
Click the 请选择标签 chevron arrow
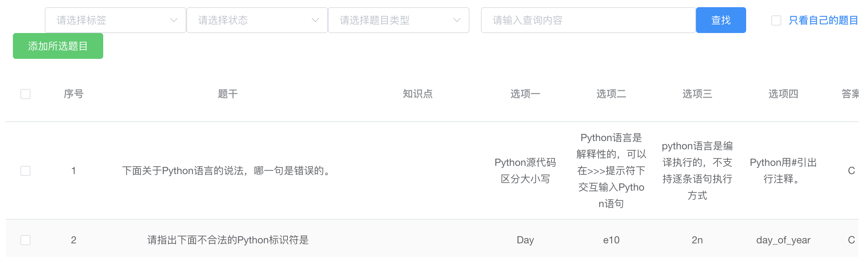coord(175,20)
